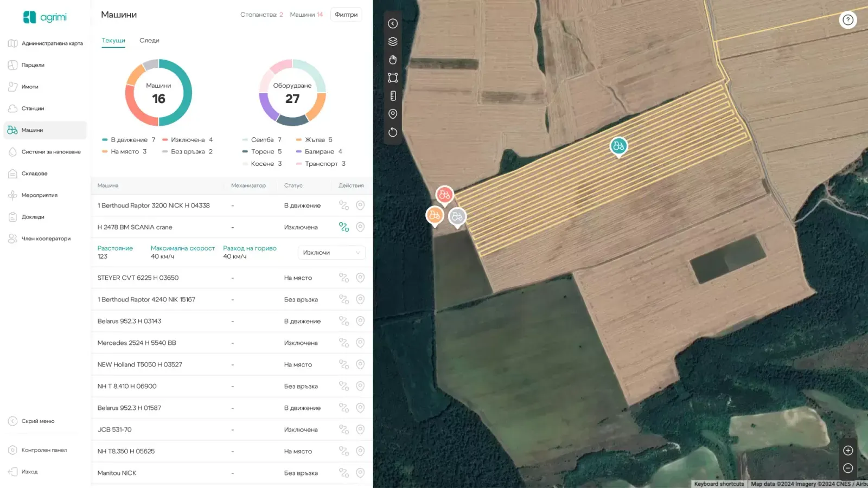Image resolution: width=868 pixels, height=488 pixels.
Task: Open the map layers tool
Action: point(393,42)
